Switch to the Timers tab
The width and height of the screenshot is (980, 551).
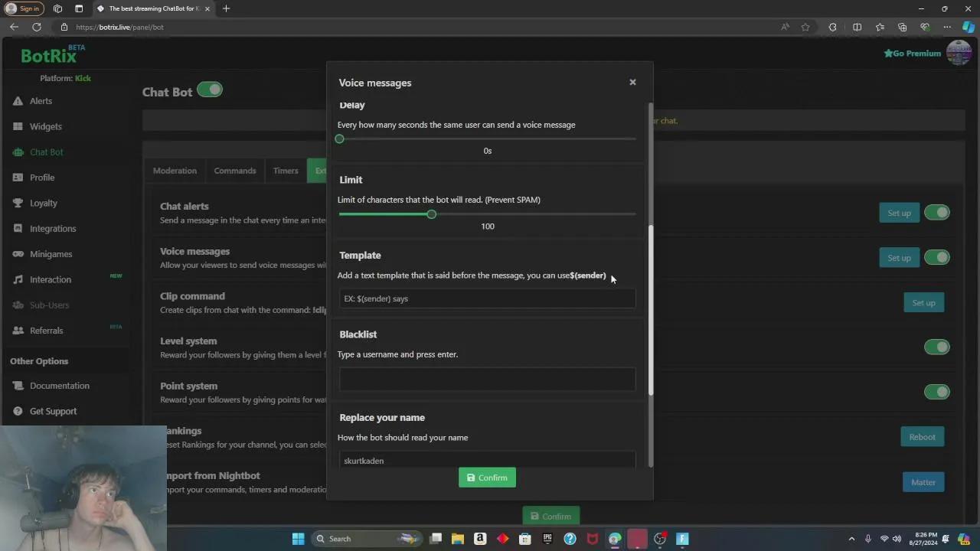point(286,171)
